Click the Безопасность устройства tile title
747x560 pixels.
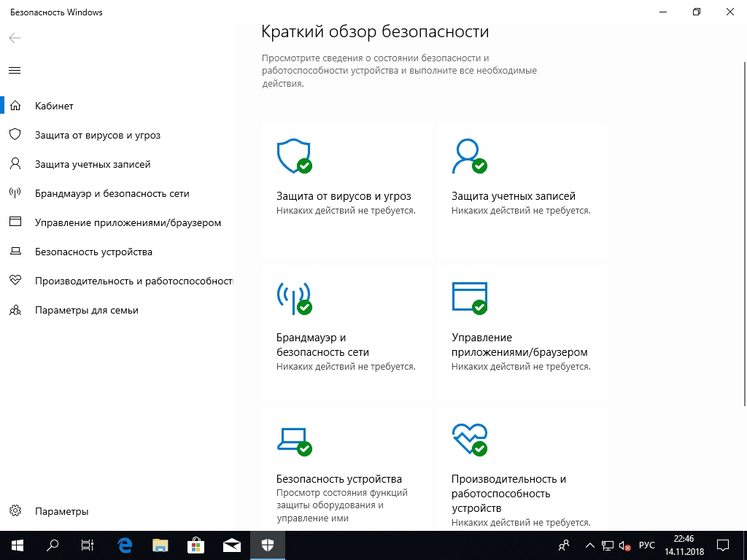tap(338, 478)
